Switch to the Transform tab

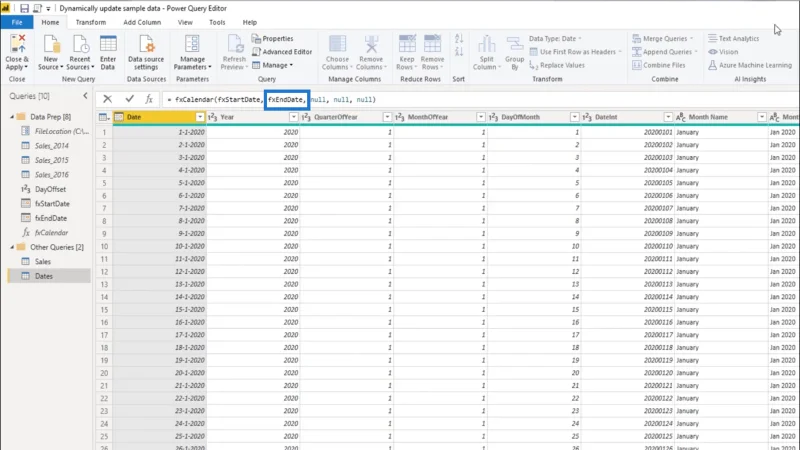click(x=91, y=22)
